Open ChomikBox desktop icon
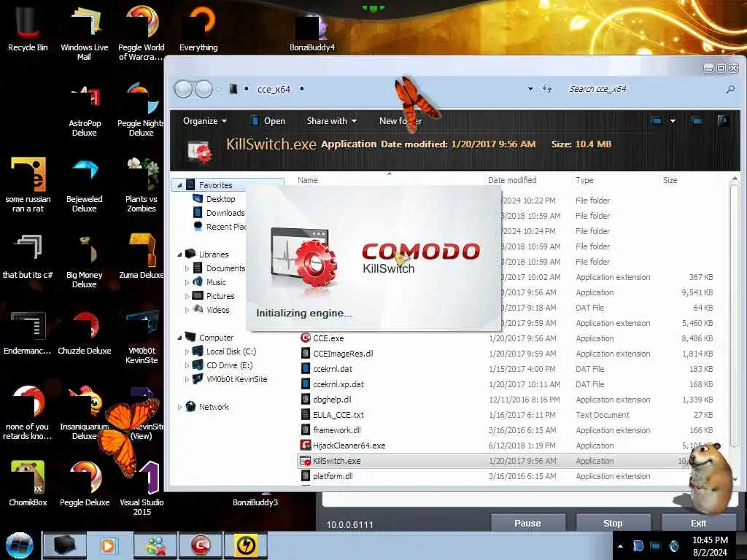 click(28, 484)
